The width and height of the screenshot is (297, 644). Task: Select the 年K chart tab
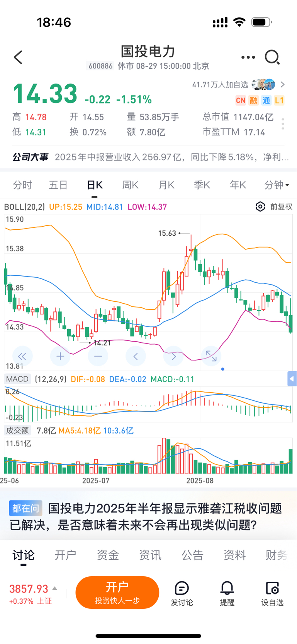pyautogui.click(x=238, y=185)
